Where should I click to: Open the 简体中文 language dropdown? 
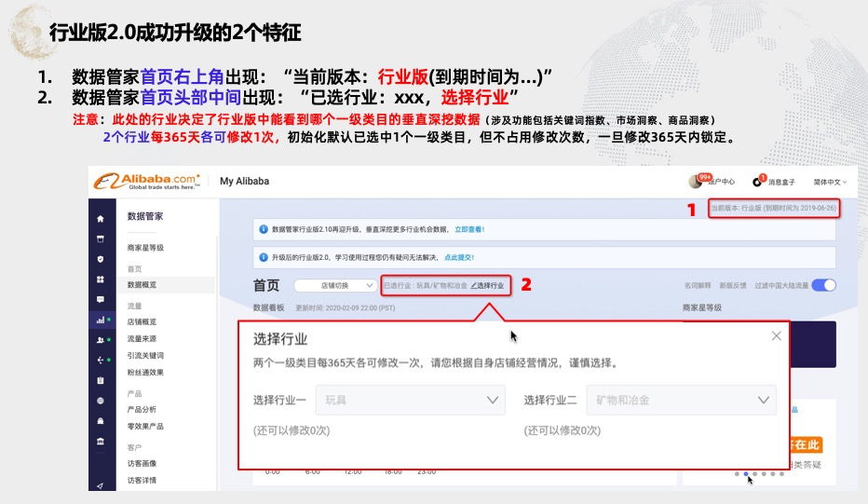pyautogui.click(x=830, y=182)
